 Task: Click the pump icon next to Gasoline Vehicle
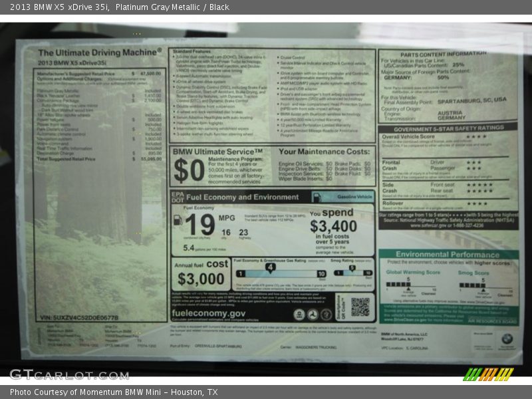(x=317, y=197)
